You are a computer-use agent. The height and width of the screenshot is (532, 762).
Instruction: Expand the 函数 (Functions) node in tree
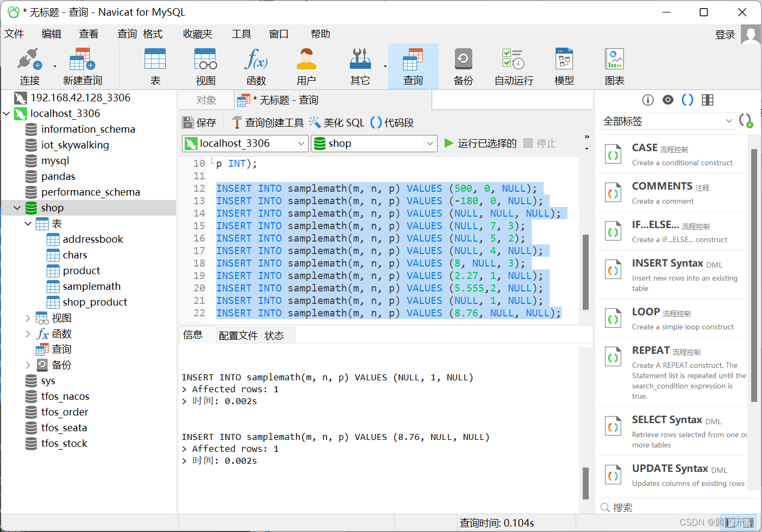pos(28,334)
